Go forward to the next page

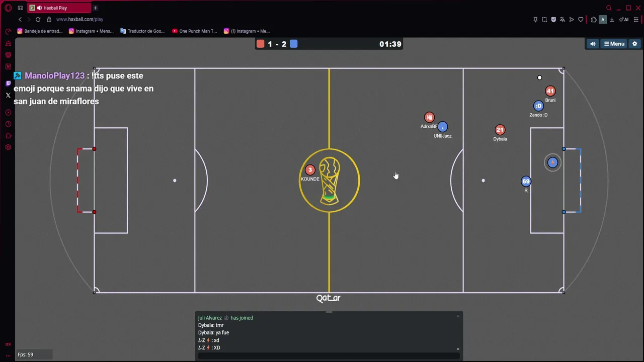tap(29, 19)
